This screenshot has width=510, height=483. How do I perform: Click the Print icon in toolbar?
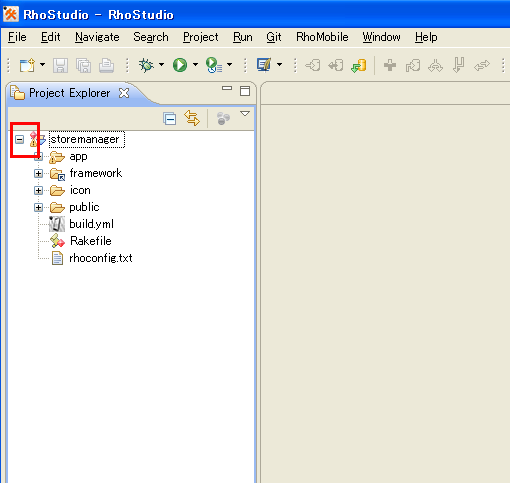point(106,65)
